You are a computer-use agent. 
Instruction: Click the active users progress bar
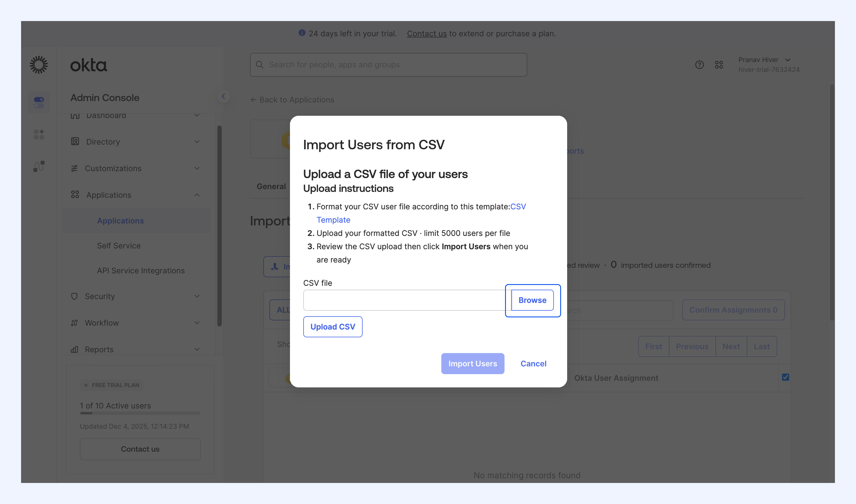[140, 413]
